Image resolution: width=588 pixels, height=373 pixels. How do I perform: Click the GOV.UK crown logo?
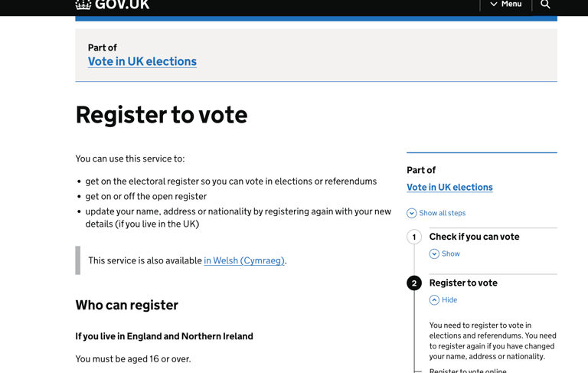83,5
